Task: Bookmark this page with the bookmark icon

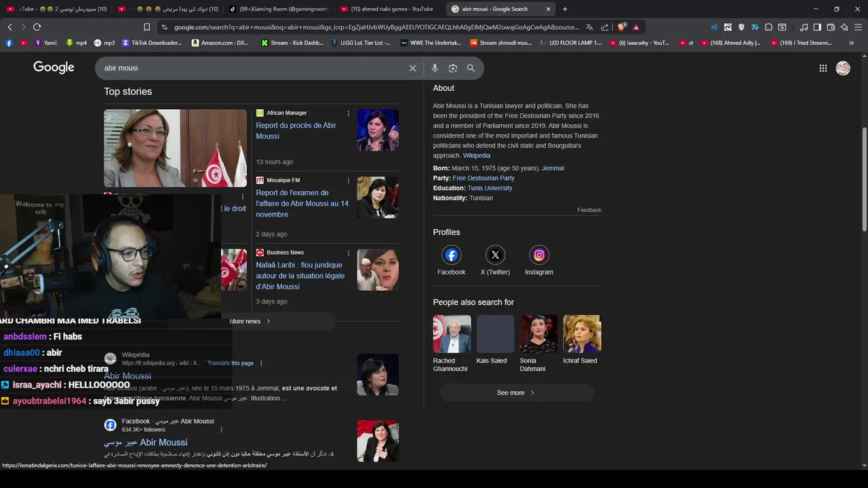Action: 146,27
